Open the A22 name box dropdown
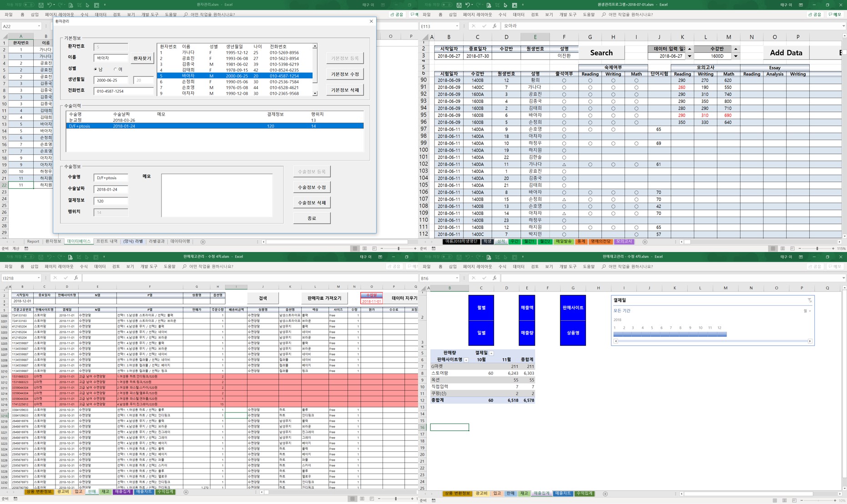847x504 pixels. [39, 26]
